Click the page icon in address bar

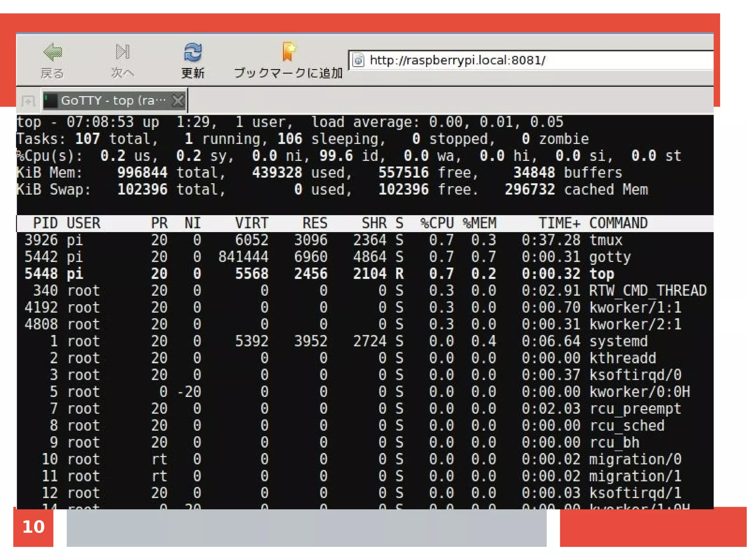coord(359,60)
